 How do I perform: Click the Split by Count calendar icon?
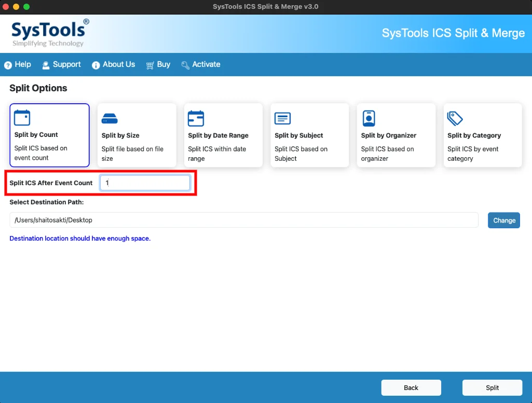coord(22,118)
